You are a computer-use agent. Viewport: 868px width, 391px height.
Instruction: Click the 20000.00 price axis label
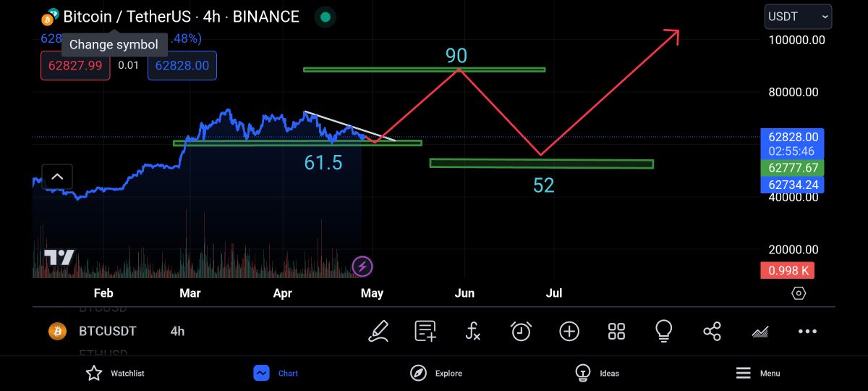(793, 249)
